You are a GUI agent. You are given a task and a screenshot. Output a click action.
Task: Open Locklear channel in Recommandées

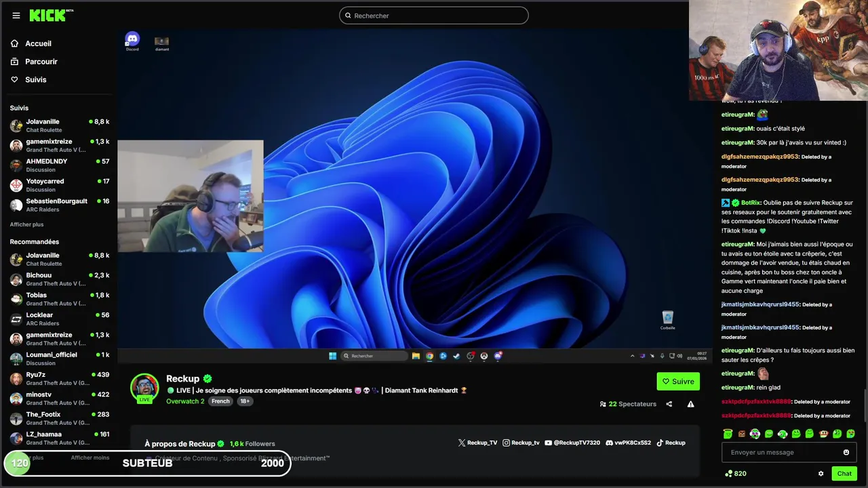click(60, 319)
